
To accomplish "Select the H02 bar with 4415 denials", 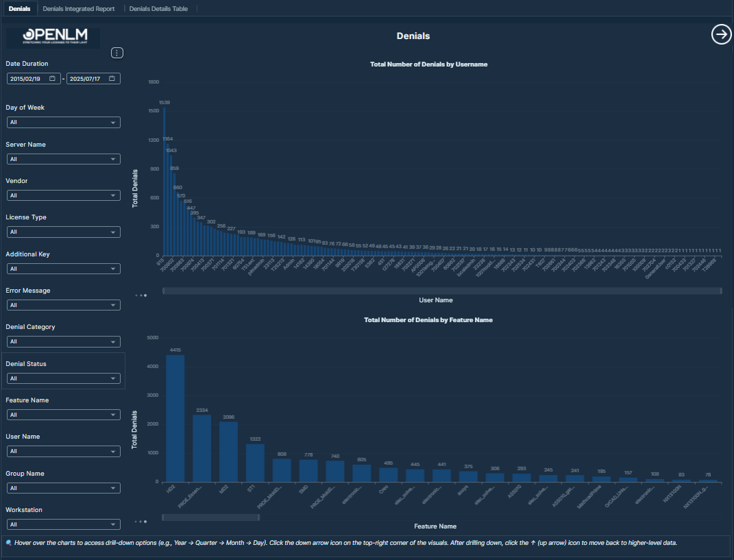I will [x=175, y=418].
